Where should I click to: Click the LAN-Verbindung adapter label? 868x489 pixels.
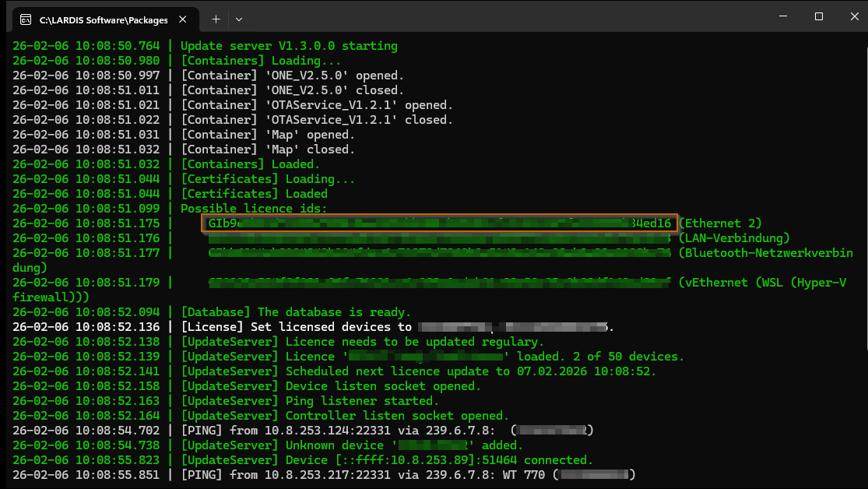(734, 238)
